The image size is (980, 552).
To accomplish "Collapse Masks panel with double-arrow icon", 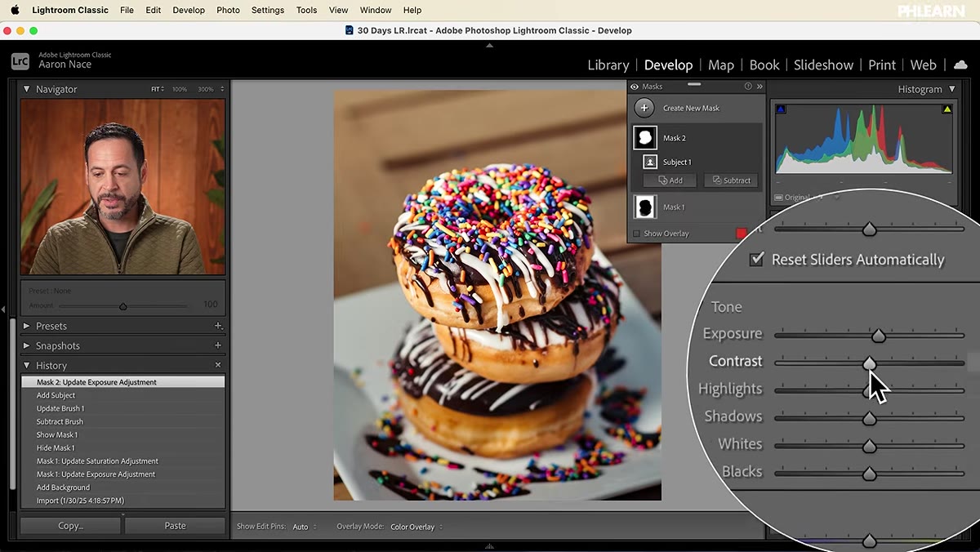I will tap(759, 87).
